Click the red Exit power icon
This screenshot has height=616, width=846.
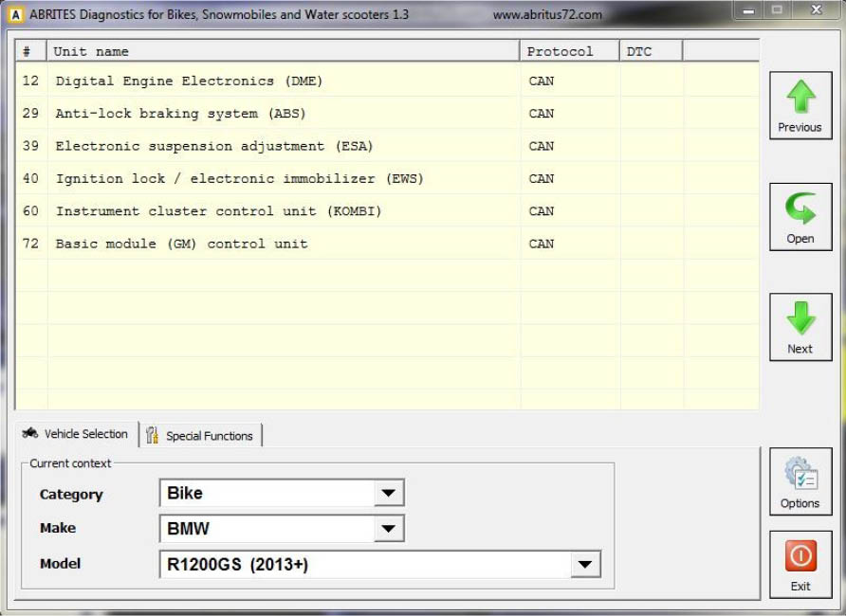tap(800, 555)
